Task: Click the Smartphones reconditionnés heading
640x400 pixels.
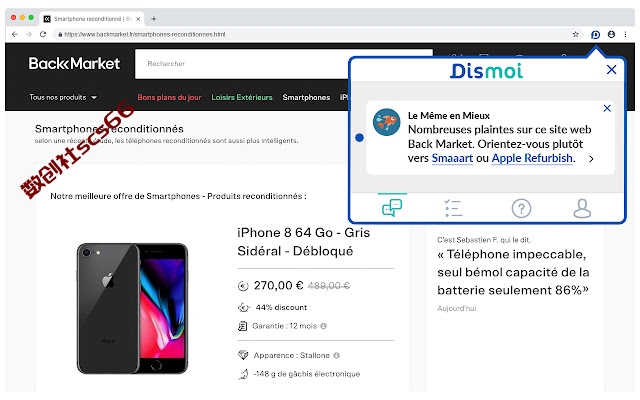Action: tap(109, 129)
